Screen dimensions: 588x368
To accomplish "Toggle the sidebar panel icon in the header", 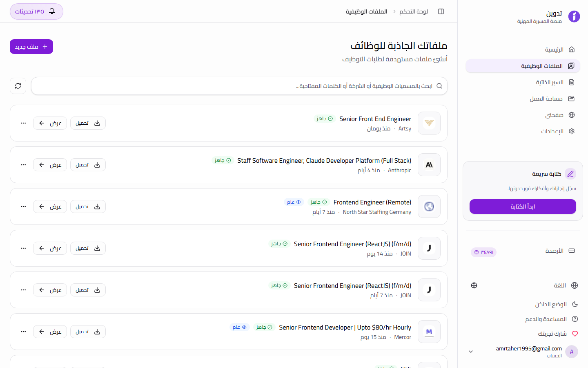I will (441, 11).
